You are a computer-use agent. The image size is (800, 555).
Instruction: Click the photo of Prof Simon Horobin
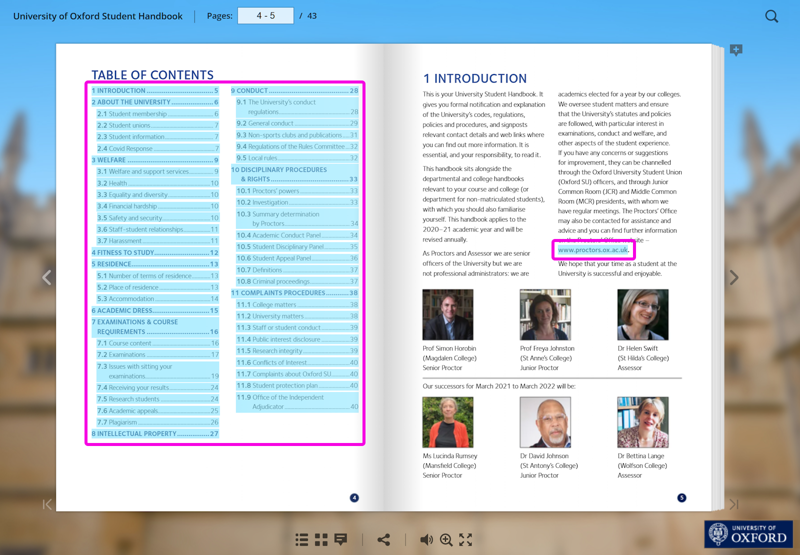tap(448, 315)
